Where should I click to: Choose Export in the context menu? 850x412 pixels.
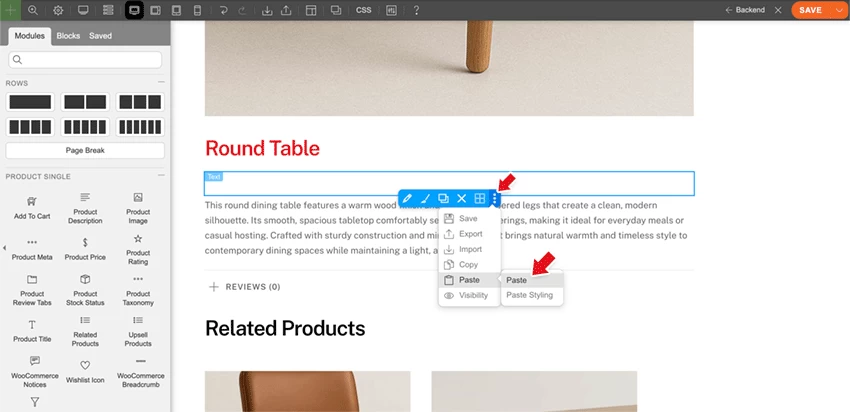click(x=469, y=234)
